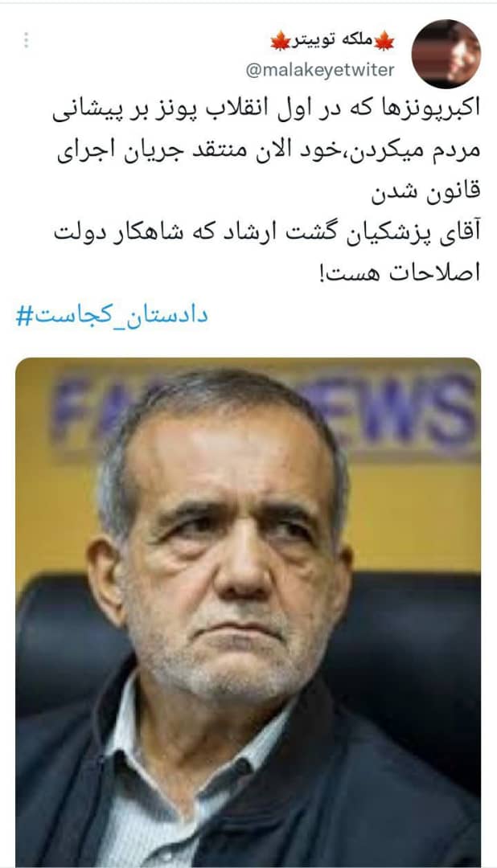Click the final line اصلاحات هست!
The image size is (497, 868).
(x=400, y=273)
